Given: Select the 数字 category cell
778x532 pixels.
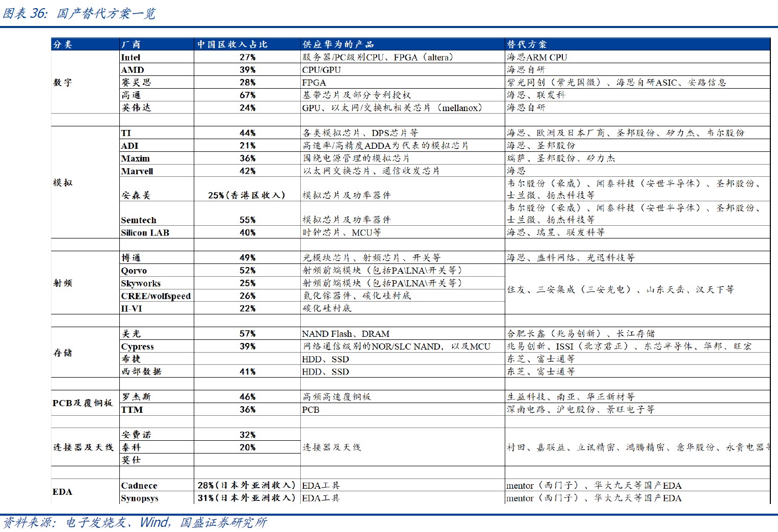Looking at the screenshot, I should [85, 82].
